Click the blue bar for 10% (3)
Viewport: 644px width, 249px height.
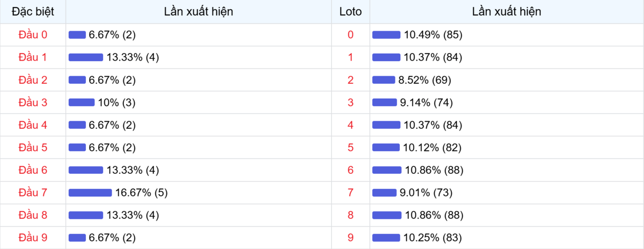(82, 102)
